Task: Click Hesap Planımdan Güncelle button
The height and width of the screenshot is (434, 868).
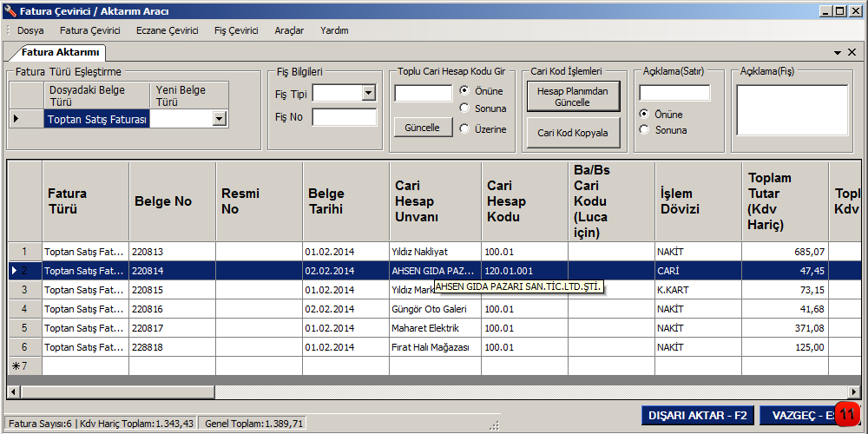Action: point(573,97)
